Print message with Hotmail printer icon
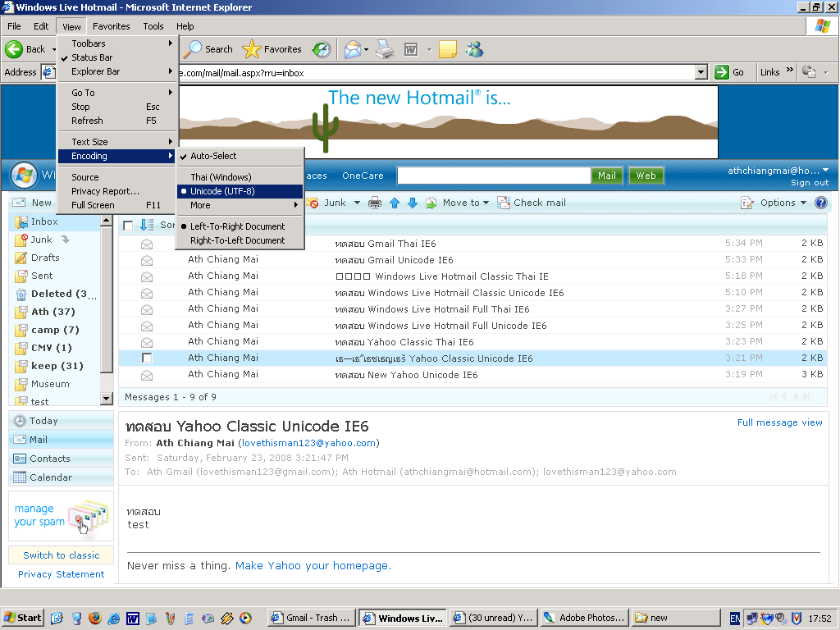This screenshot has width=840, height=630. coord(375,203)
